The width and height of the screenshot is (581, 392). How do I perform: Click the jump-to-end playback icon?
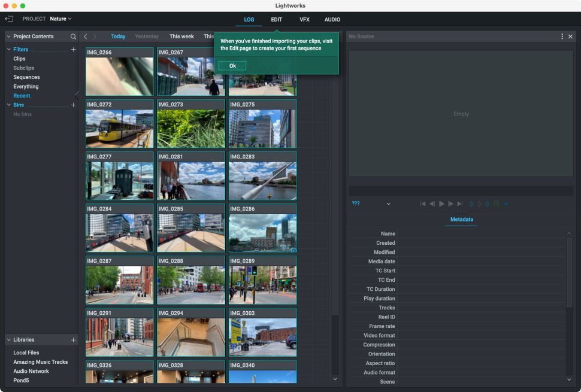coord(460,203)
